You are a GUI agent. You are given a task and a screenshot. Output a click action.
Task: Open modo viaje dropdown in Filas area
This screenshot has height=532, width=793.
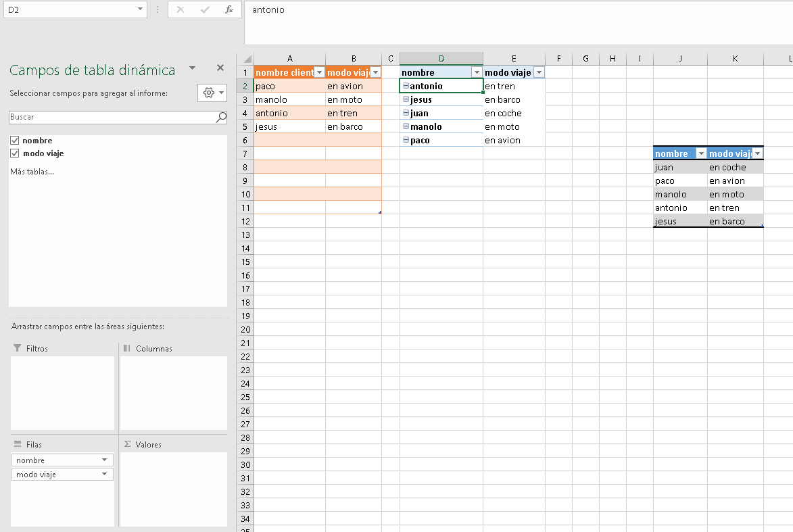coord(104,474)
